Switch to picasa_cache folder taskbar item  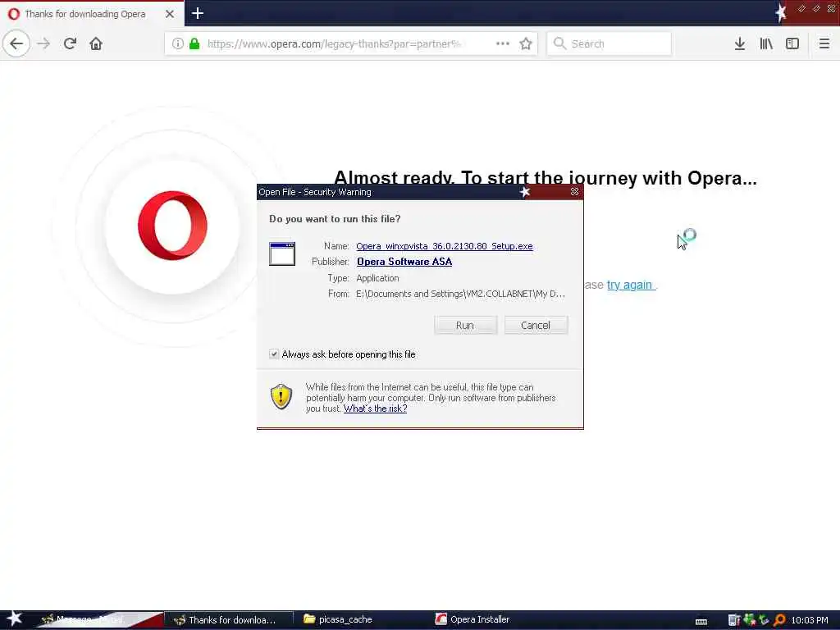(x=339, y=619)
